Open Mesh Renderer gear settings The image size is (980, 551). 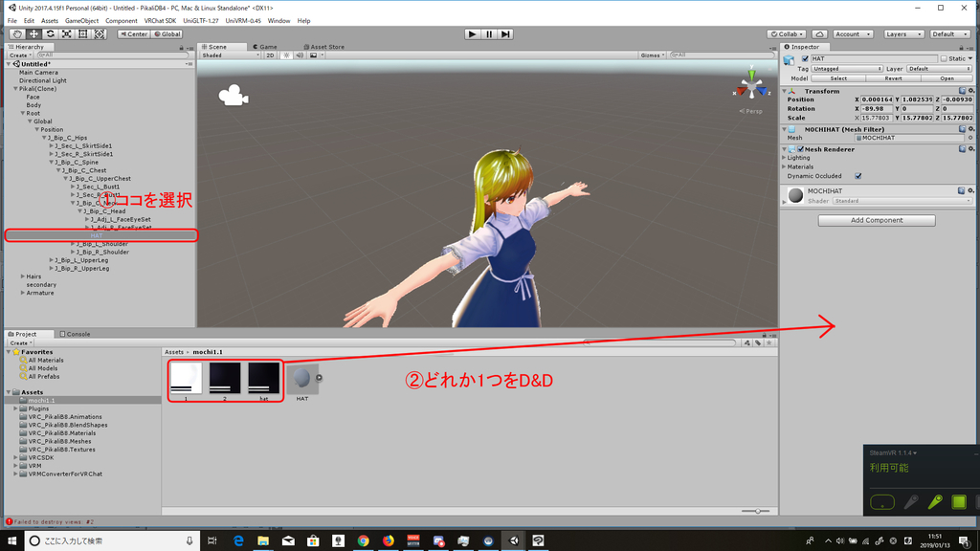971,149
